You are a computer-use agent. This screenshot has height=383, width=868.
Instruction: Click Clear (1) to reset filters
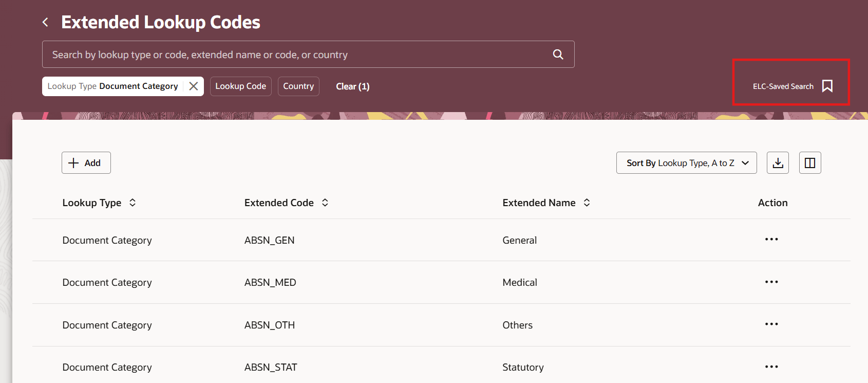point(352,86)
